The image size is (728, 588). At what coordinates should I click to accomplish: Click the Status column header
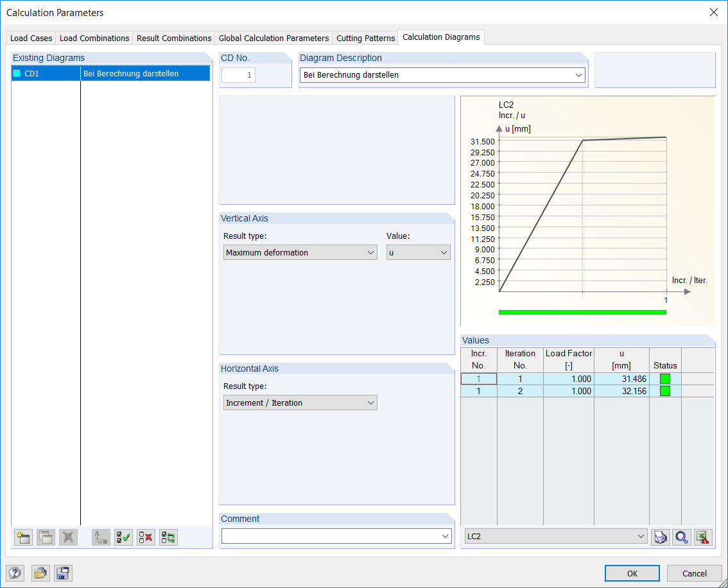665,359
